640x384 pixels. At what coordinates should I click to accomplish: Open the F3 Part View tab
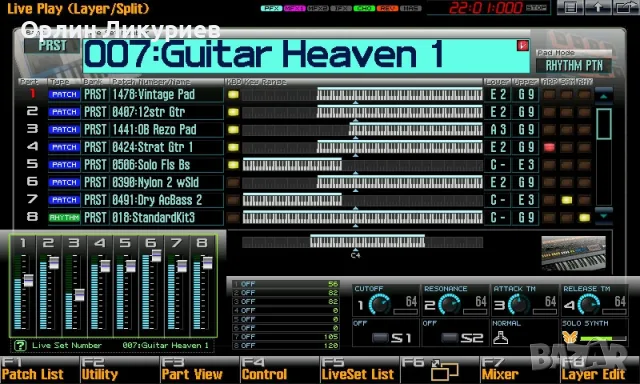point(199,369)
